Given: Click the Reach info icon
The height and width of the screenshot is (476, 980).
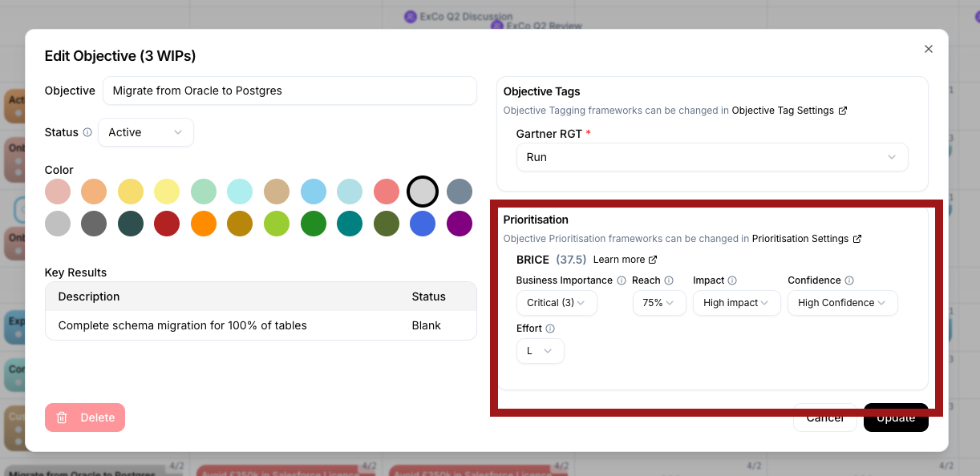Looking at the screenshot, I should [669, 280].
